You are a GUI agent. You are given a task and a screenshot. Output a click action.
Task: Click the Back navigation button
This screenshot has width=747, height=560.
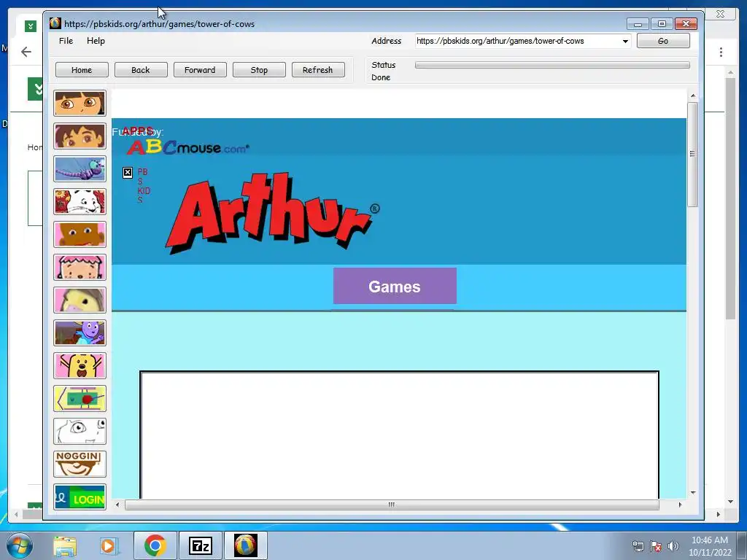click(x=141, y=70)
